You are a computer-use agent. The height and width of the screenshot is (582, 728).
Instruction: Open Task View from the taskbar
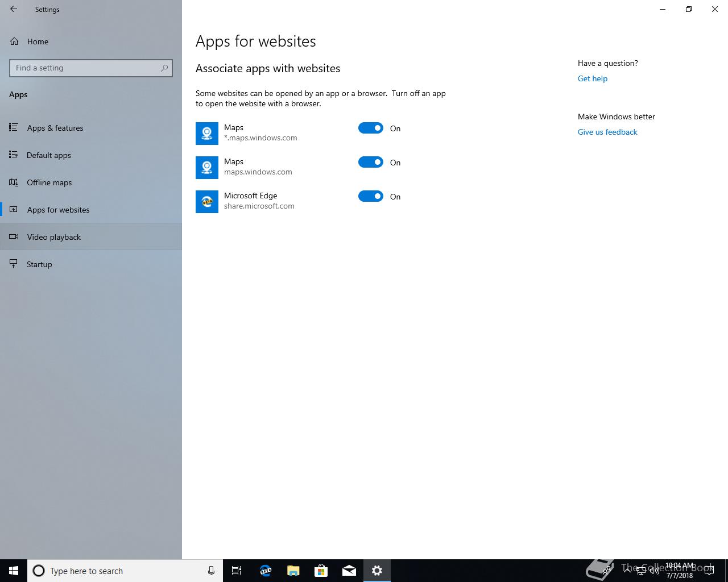click(x=237, y=571)
